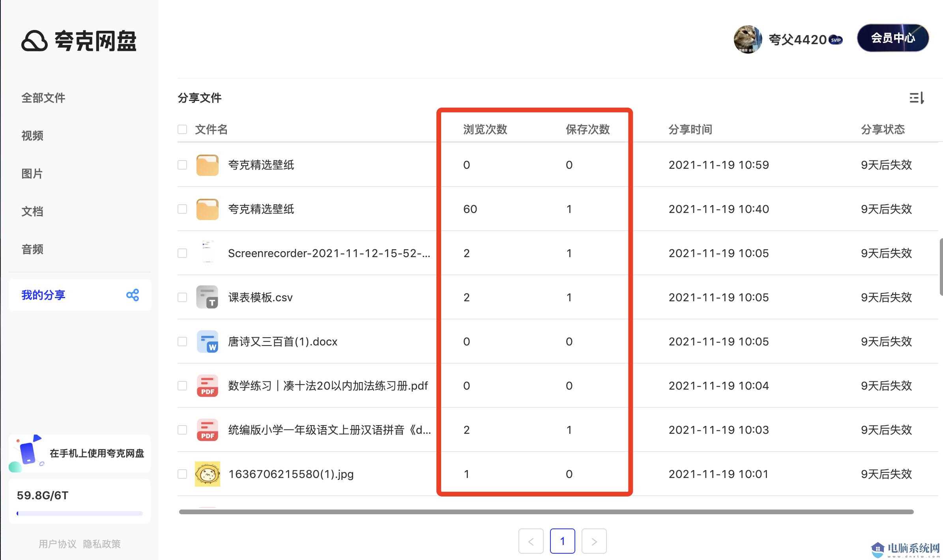Click the username 夸父4420
Image resolution: width=943 pixels, height=560 pixels.
point(797,40)
